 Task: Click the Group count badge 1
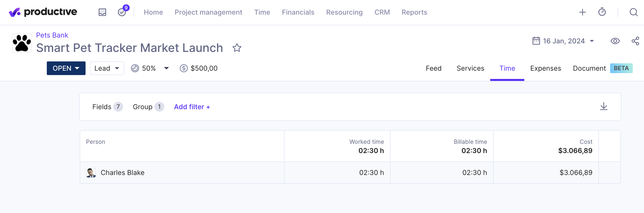[x=159, y=107]
